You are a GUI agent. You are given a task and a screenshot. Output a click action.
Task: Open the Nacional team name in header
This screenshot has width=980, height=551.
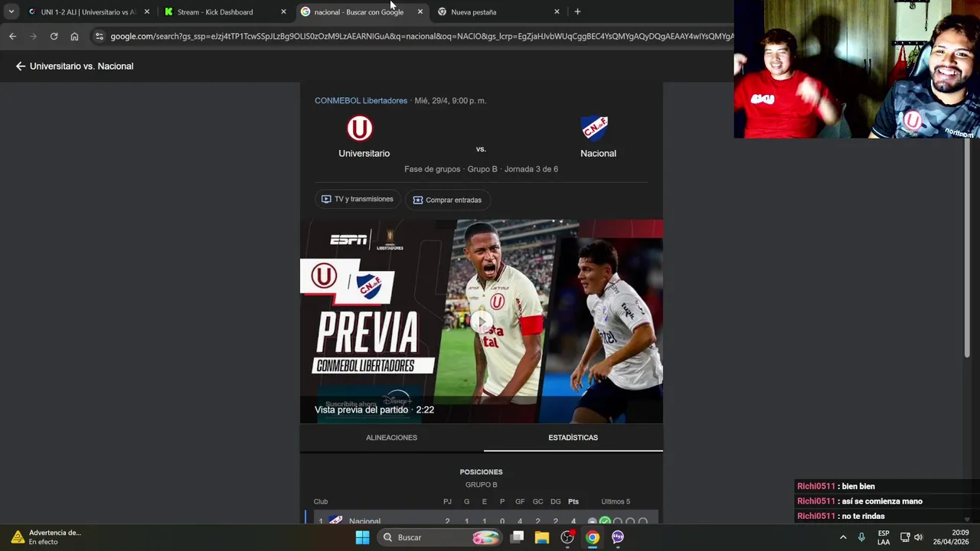point(598,153)
